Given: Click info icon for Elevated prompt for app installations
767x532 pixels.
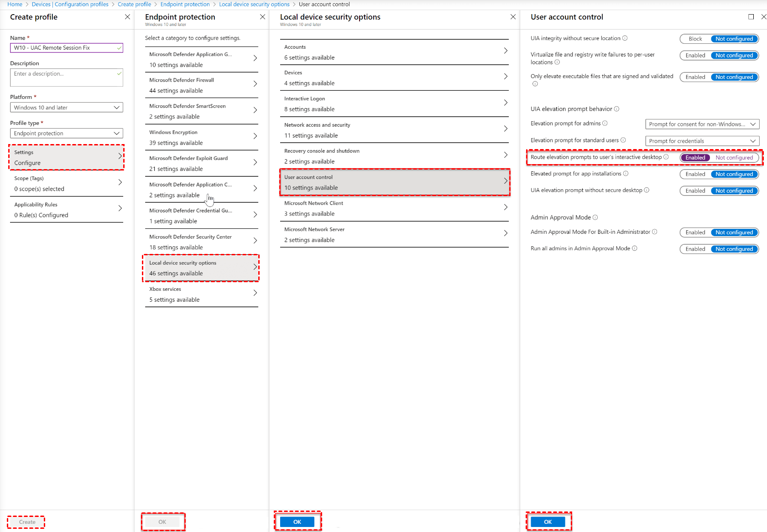Looking at the screenshot, I should click(626, 174).
